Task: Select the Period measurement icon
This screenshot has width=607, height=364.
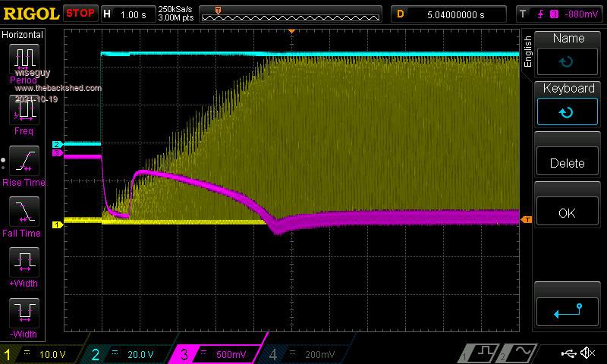Action: coord(24,59)
